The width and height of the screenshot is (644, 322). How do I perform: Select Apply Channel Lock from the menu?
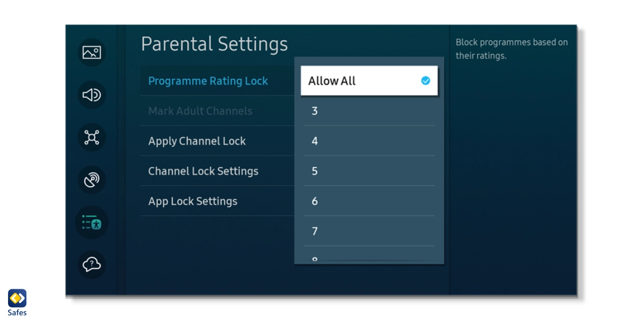pyautogui.click(x=197, y=141)
